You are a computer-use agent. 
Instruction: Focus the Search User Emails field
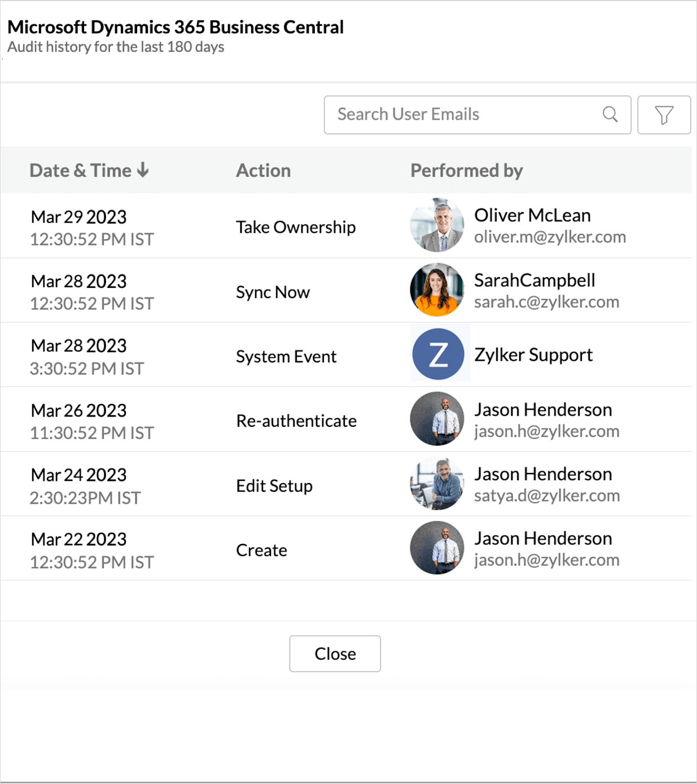tap(463, 115)
